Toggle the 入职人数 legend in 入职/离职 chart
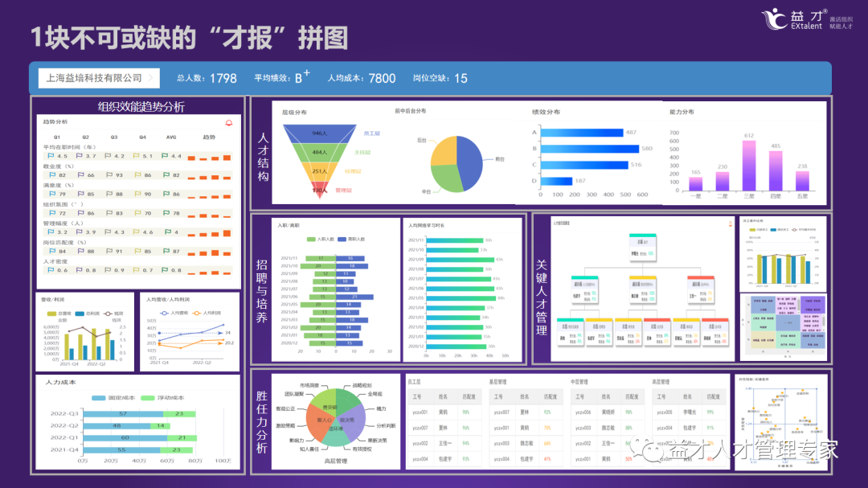The height and width of the screenshot is (488, 868). pyautogui.click(x=321, y=240)
